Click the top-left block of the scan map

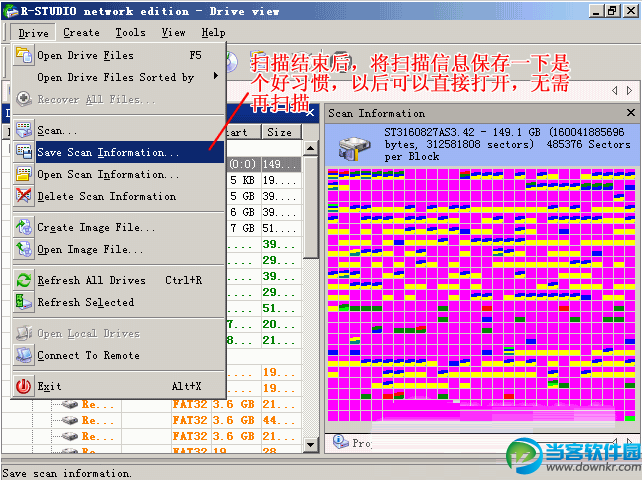tap(333, 174)
